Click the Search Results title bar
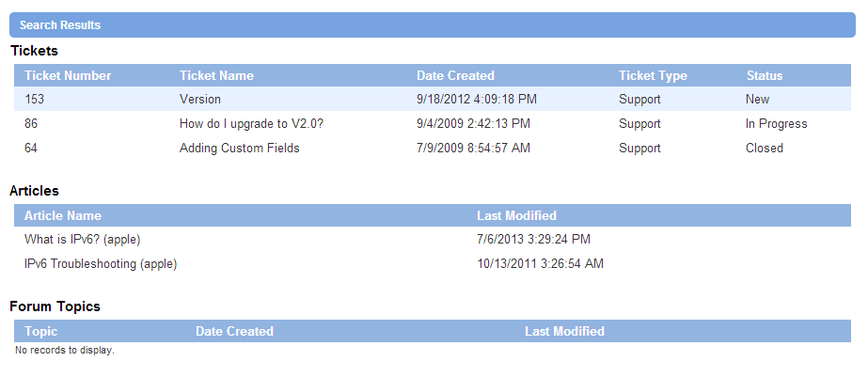 (433, 24)
